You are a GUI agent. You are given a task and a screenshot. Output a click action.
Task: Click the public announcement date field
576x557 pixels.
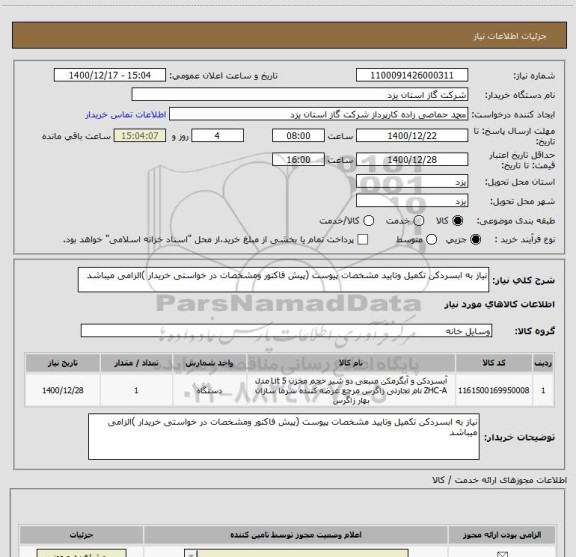110,75
